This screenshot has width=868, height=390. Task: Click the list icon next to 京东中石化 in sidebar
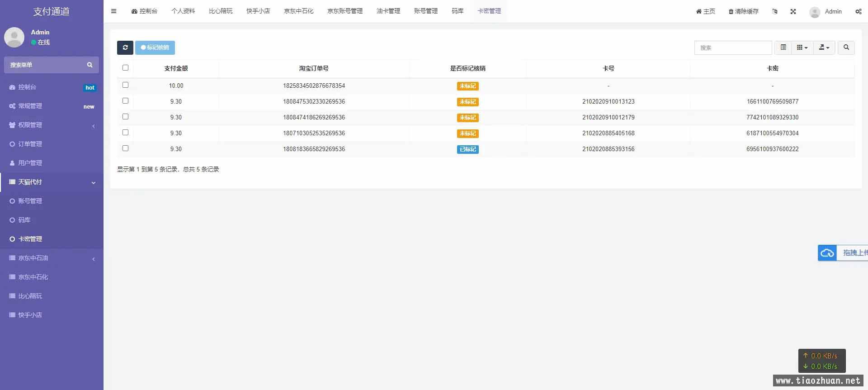pyautogui.click(x=12, y=277)
